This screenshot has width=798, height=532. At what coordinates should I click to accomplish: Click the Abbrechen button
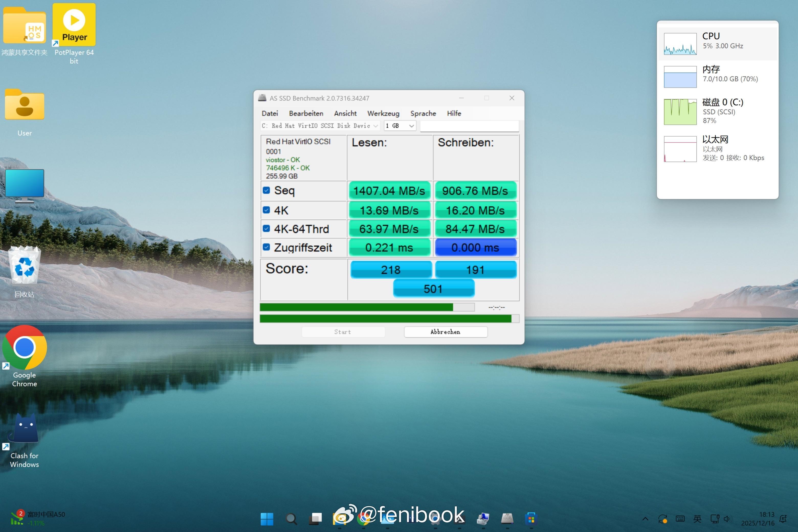click(445, 332)
